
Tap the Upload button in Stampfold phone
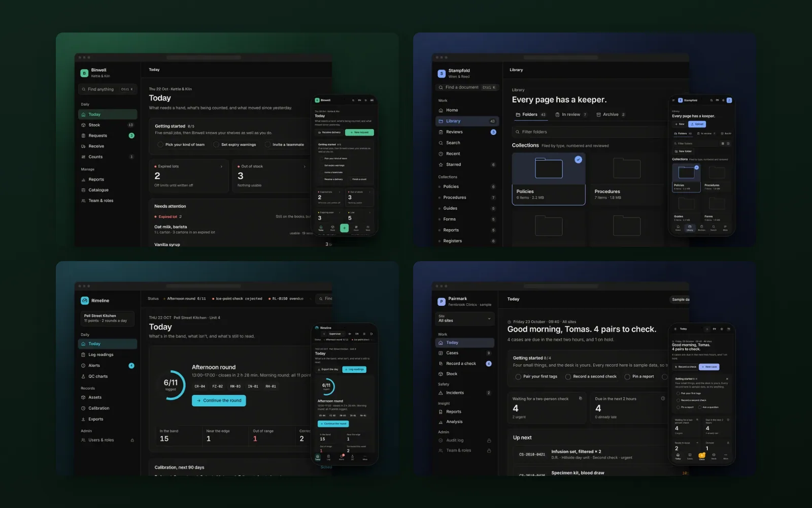697,124
